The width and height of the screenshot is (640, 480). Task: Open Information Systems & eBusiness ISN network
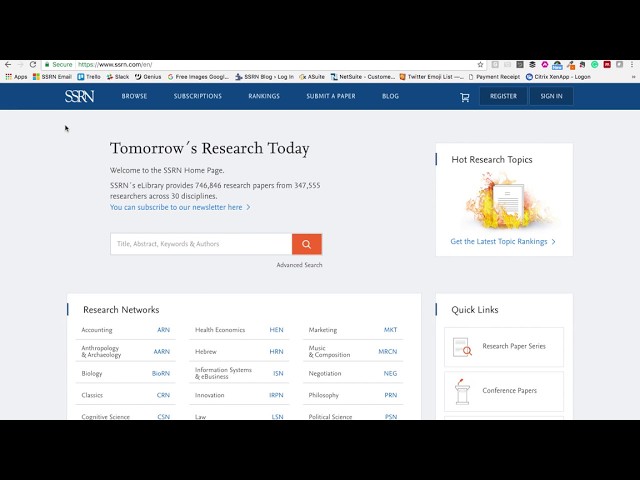click(x=239, y=373)
